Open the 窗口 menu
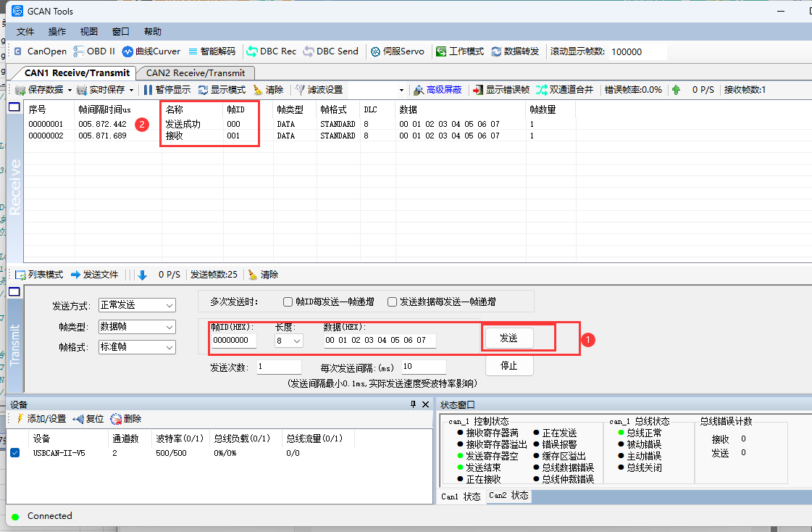 tap(121, 32)
